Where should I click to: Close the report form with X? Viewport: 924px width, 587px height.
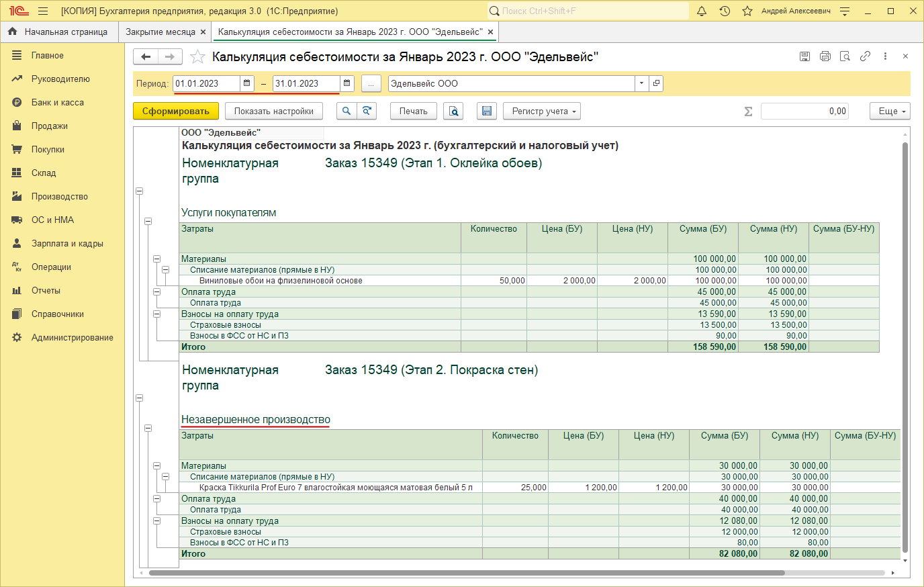point(905,56)
